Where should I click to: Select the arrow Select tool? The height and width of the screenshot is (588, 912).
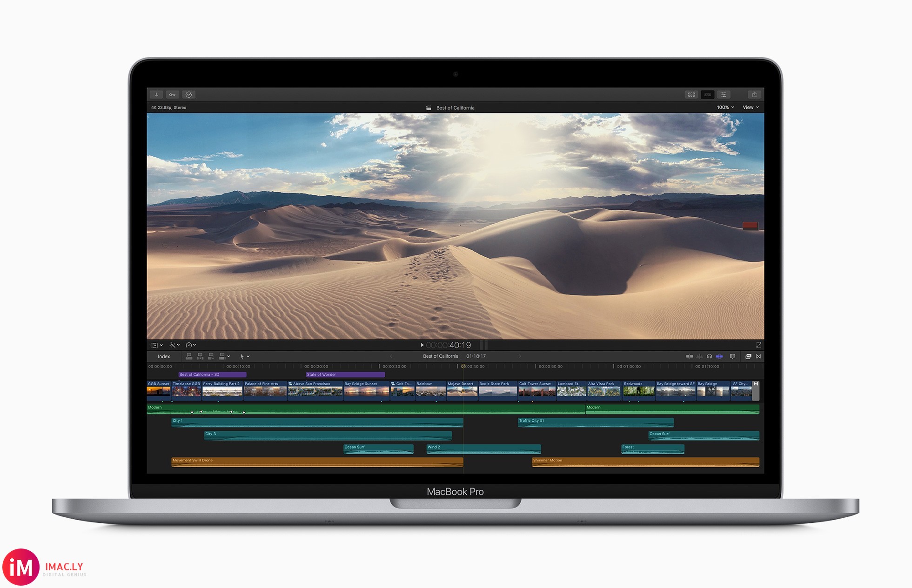242,356
